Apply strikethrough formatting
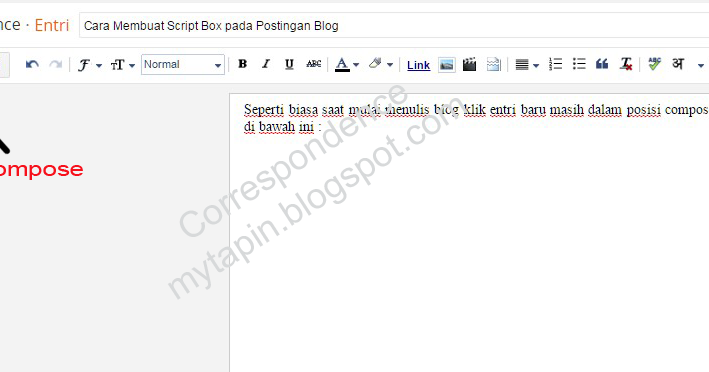 313,64
